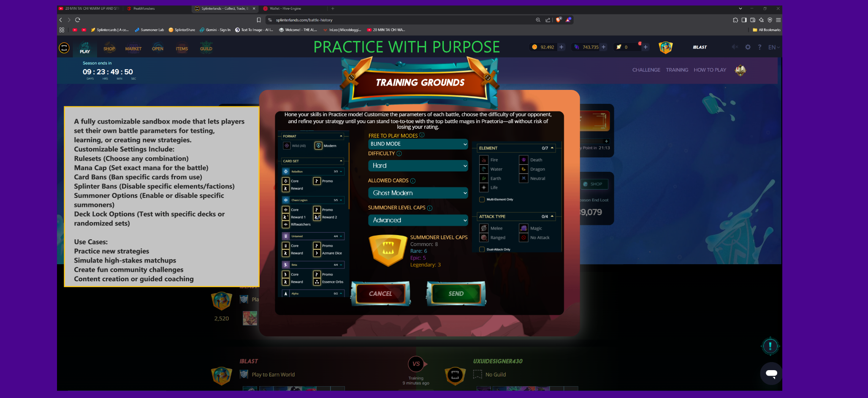
Task: Toggle the Neutral element icon
Action: coord(524,179)
